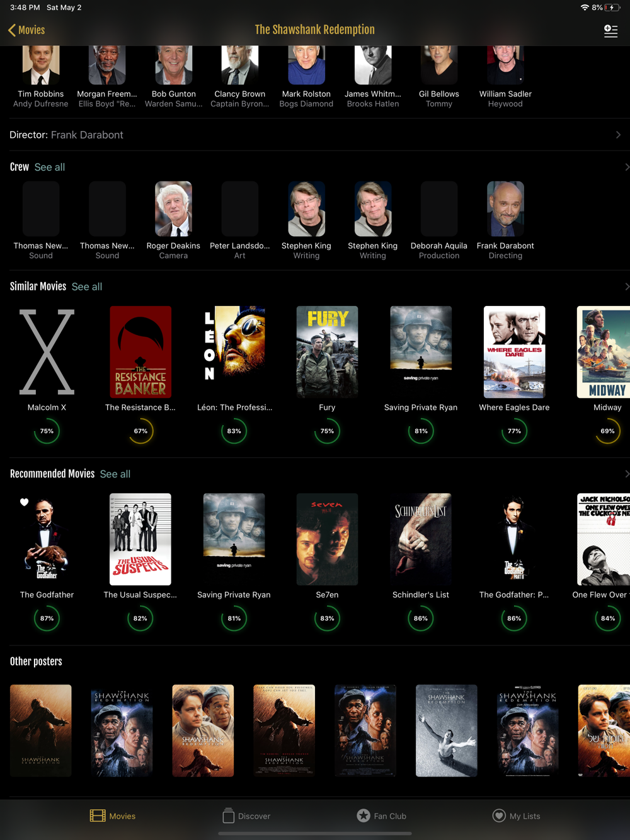Select the first 'Thomas New...' Sound entry photo
Image resolution: width=630 pixels, height=840 pixels.
pos(41,209)
